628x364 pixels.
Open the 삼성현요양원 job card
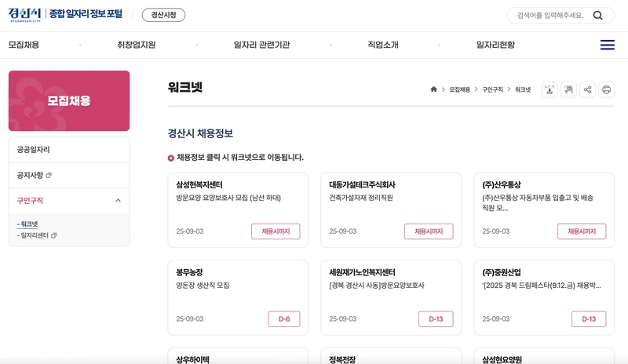[x=544, y=356]
